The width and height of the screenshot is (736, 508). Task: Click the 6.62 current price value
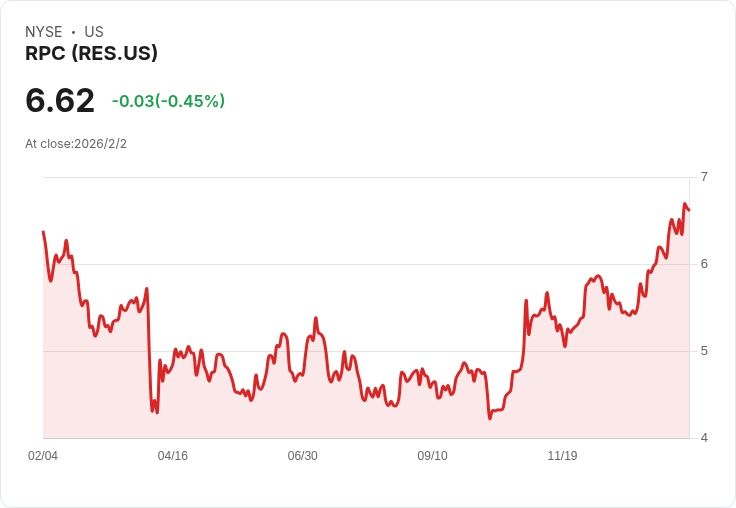[x=60, y=100]
